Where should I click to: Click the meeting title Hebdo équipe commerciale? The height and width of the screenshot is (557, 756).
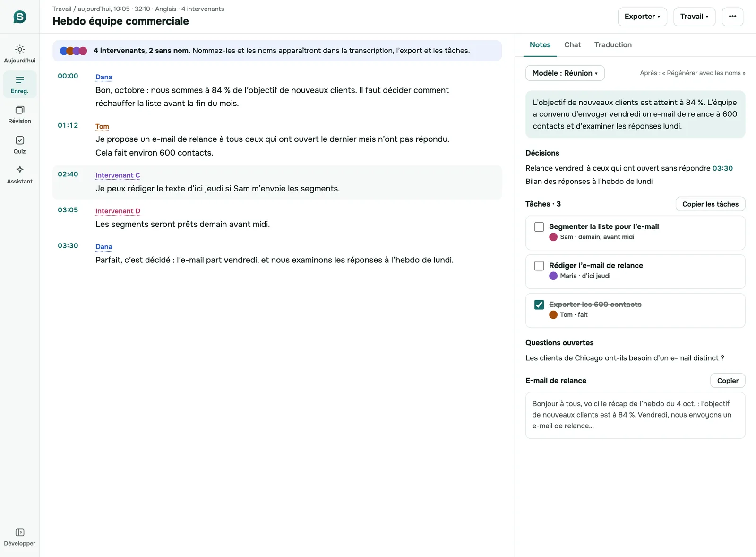[x=120, y=21]
